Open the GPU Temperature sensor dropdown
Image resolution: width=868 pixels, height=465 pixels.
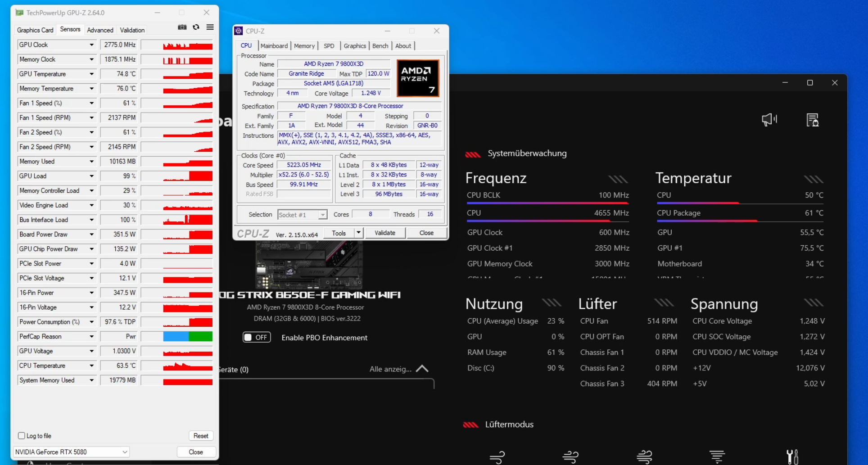[x=91, y=74]
